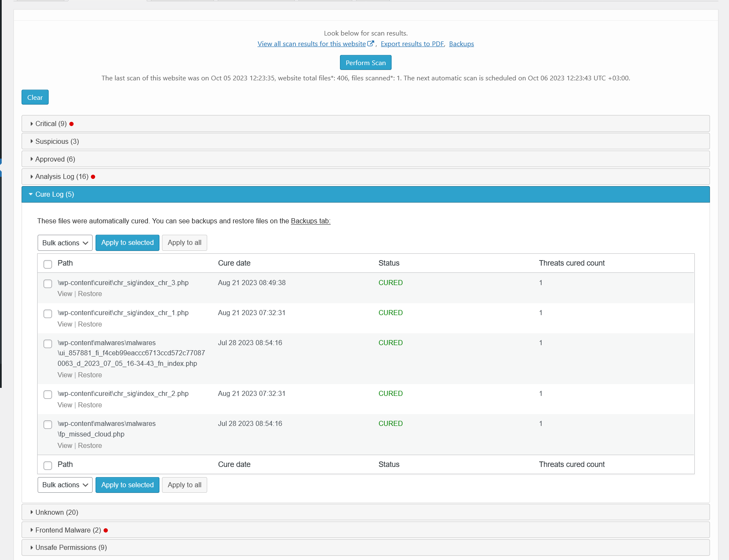Check the box for index_chr_1.php
Image resolution: width=729 pixels, height=560 pixels.
(x=48, y=314)
